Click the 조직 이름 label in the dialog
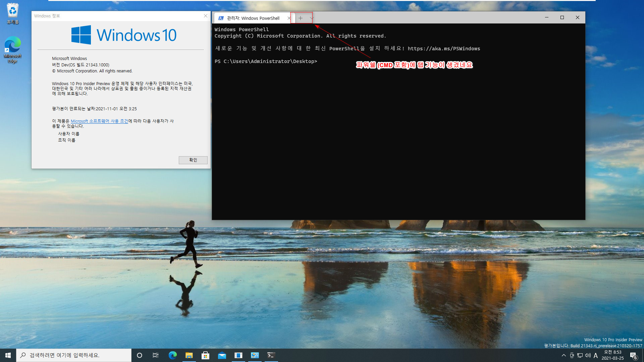Image resolution: width=644 pixels, height=362 pixels. tap(67, 140)
